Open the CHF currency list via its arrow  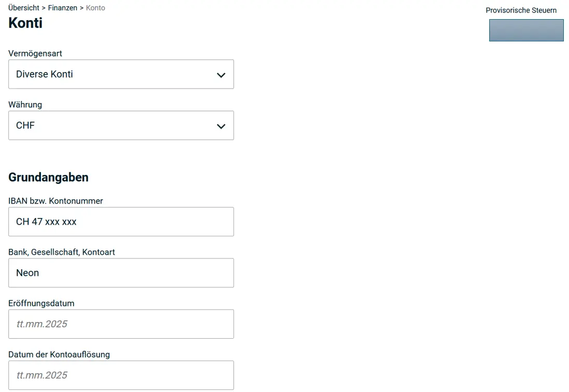click(x=221, y=126)
